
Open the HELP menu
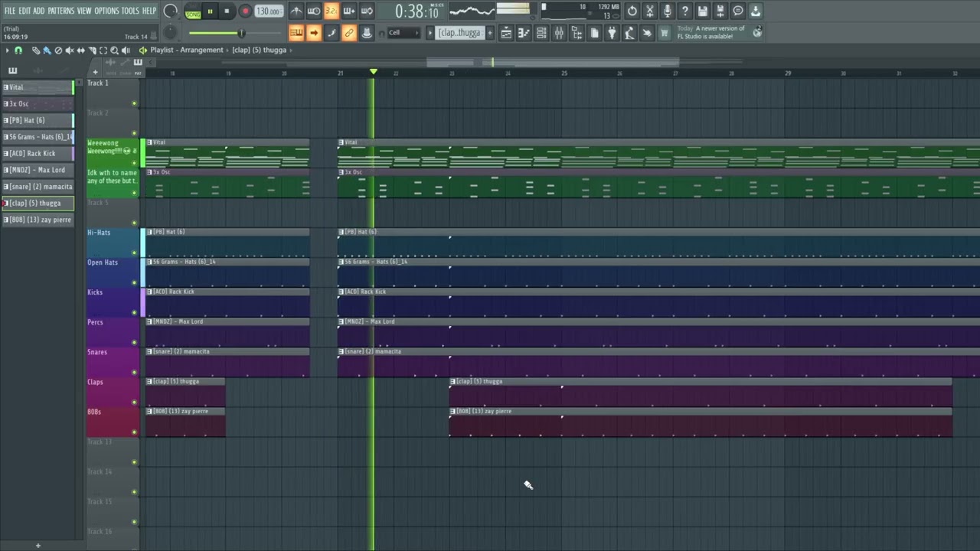tap(149, 11)
